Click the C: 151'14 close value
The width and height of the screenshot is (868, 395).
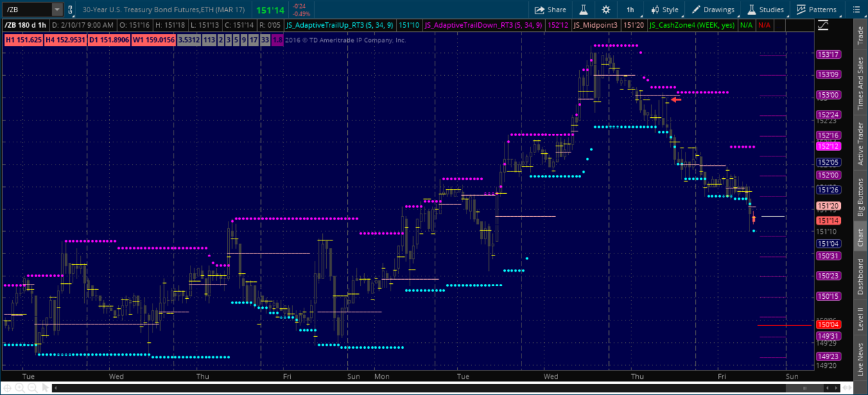click(239, 25)
